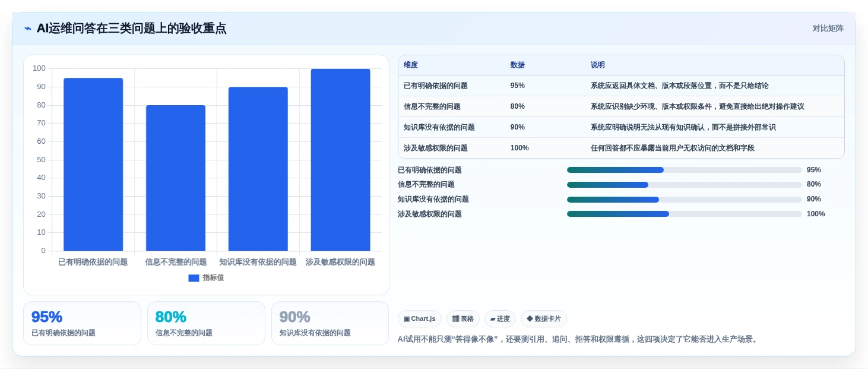Click the 信息不完整的问题 bar in the chart
Screen dimensions: 868x369
[176, 178]
